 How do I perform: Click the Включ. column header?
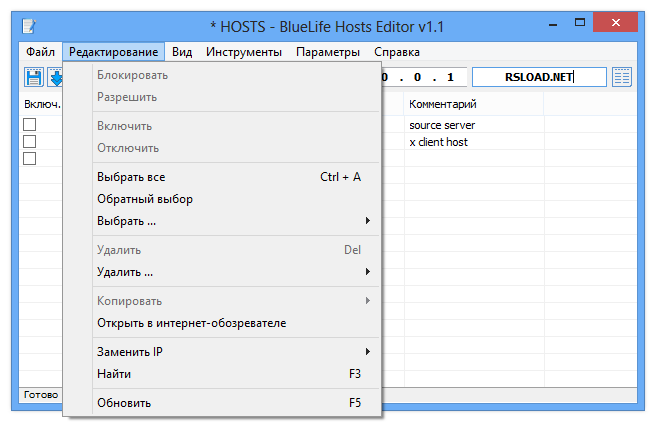pyautogui.click(x=42, y=104)
